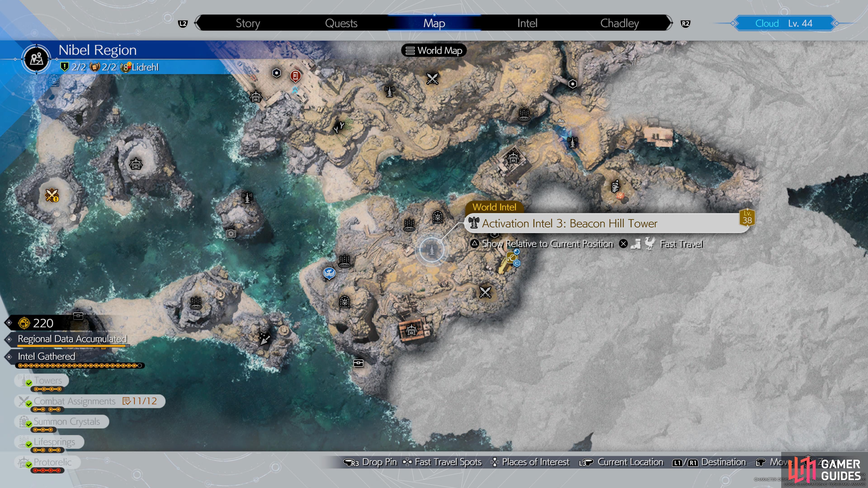Select the summon crystal icon near Beacon Hill
Viewport: 868px width, 488px height.
point(437,217)
